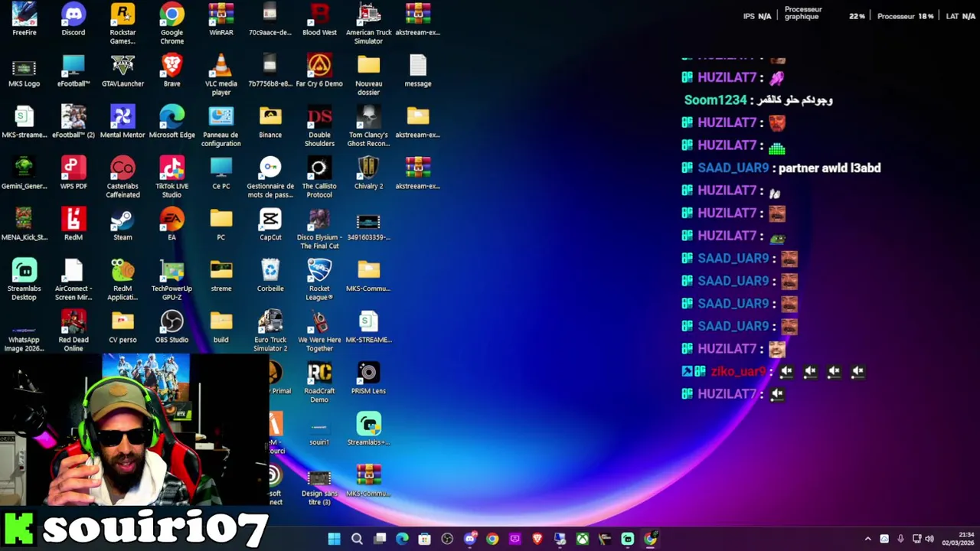This screenshot has width=980, height=551.
Task: Click the Processeur 18% overlay readout
Action: [906, 16]
